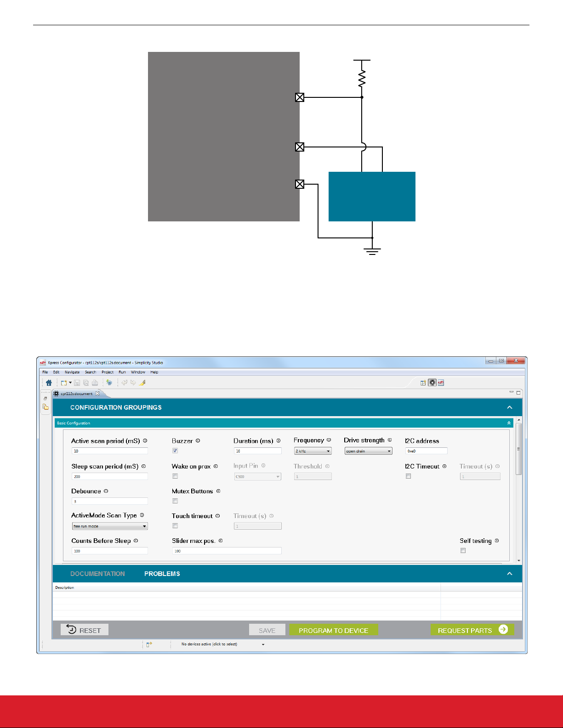563x728 pixels.
Task: Enable the Mutex Buttons checkbox
Action: click(x=175, y=501)
